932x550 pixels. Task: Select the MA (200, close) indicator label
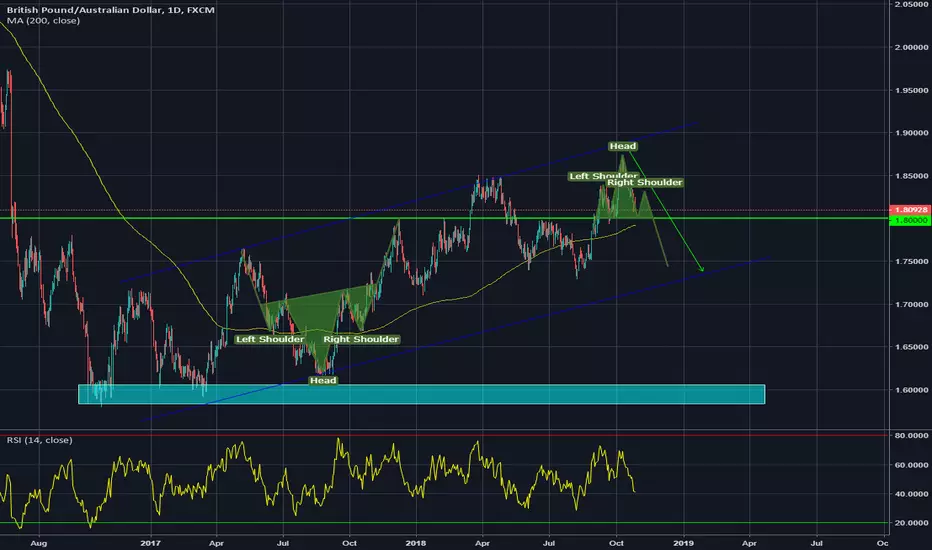pos(43,21)
